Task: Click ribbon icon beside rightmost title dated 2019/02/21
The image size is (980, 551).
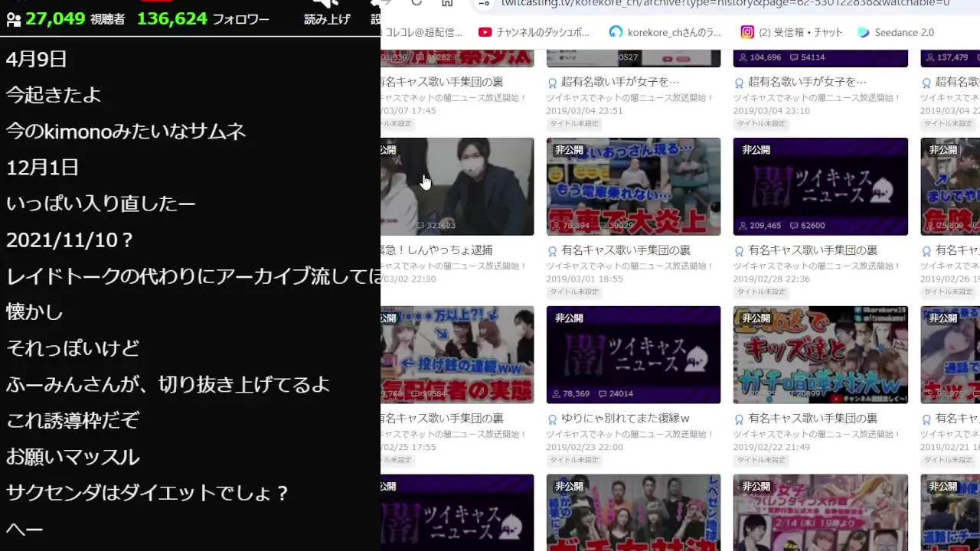Action: tap(926, 419)
